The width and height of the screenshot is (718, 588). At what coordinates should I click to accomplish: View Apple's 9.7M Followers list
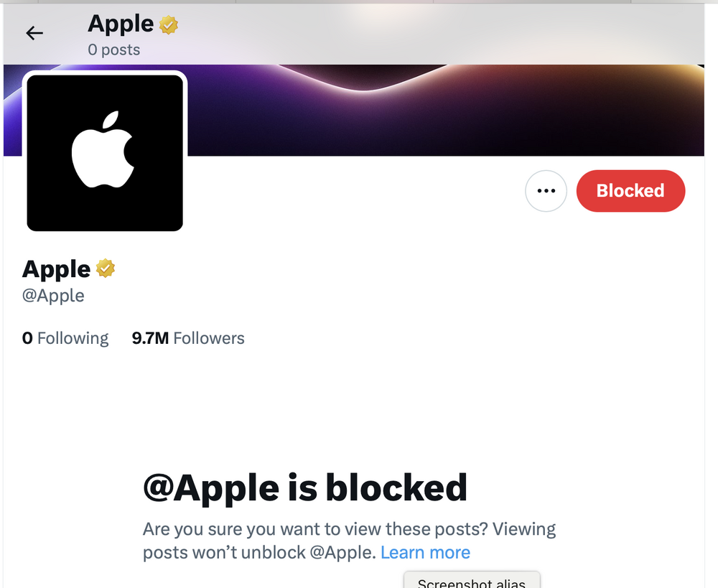click(x=188, y=337)
